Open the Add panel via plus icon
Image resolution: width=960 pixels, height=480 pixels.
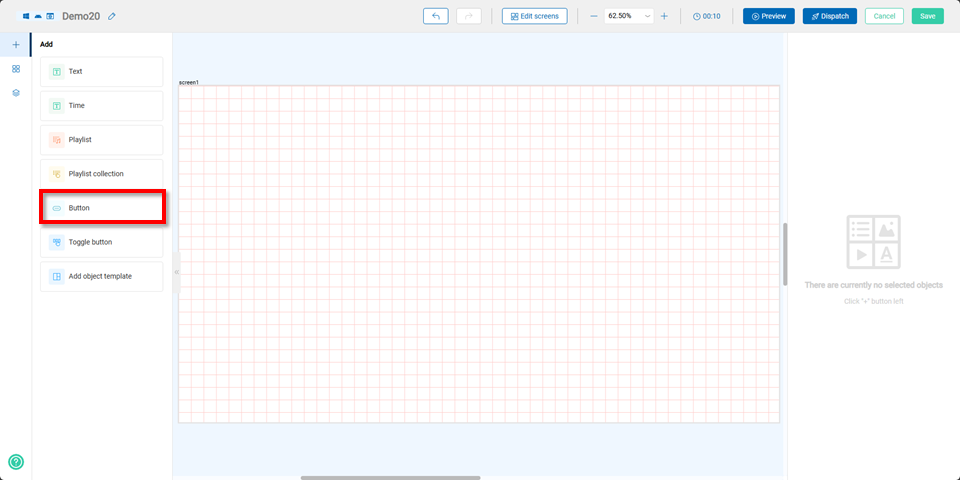click(16, 45)
